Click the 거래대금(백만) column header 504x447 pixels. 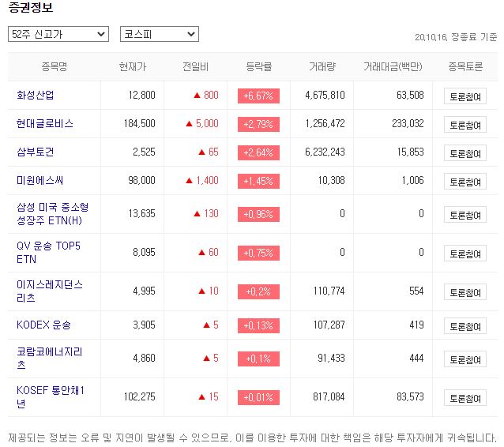(x=393, y=66)
